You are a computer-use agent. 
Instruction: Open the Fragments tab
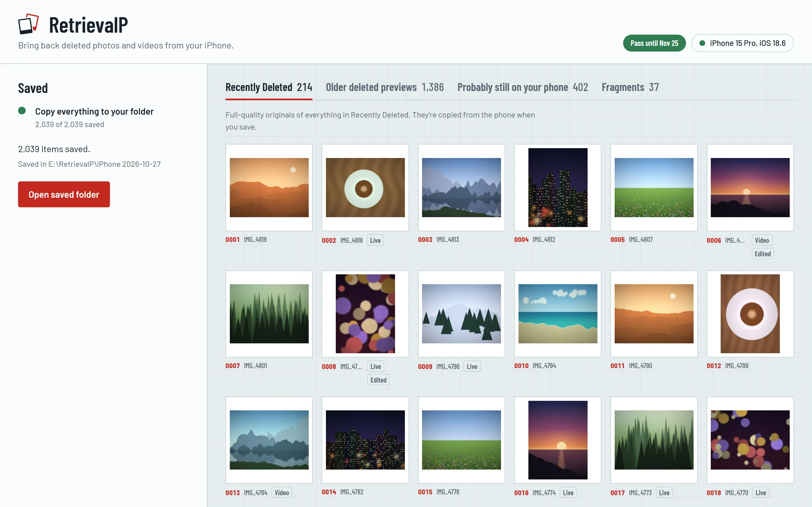(630, 88)
